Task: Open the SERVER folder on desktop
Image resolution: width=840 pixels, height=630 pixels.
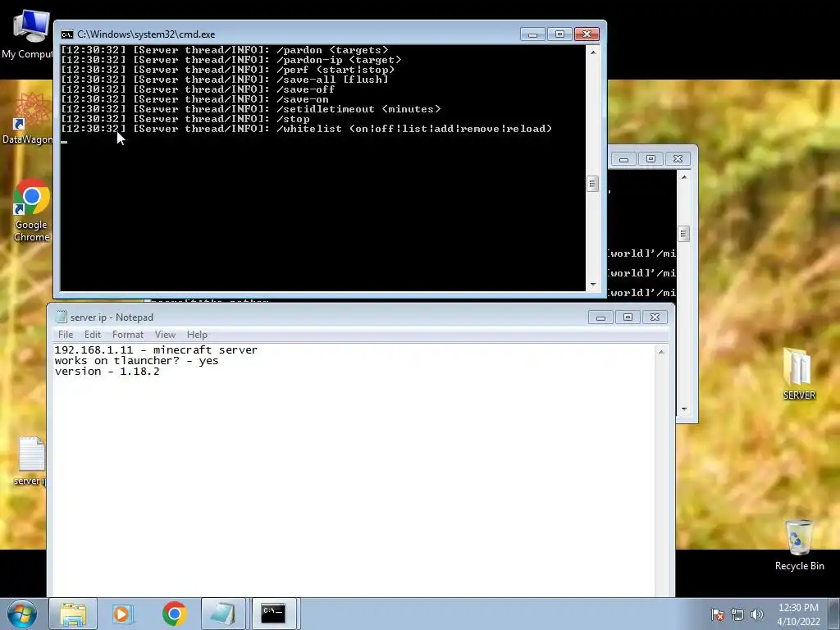Action: (x=798, y=374)
